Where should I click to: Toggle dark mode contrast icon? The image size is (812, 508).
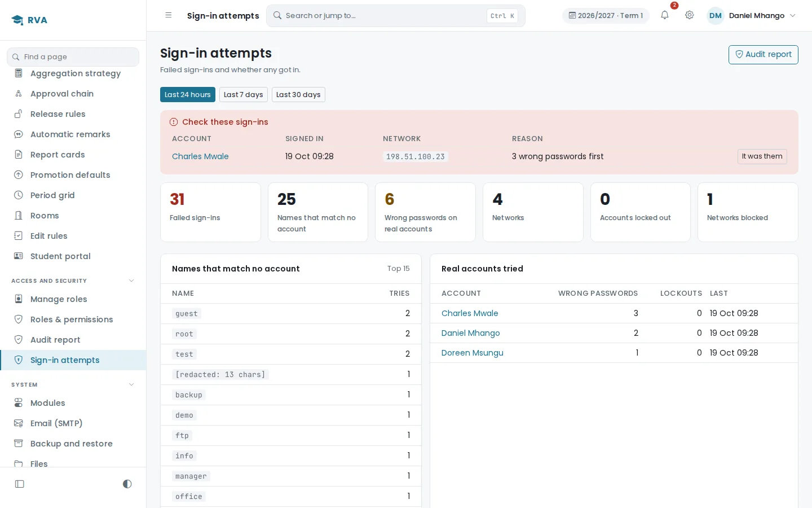click(127, 484)
